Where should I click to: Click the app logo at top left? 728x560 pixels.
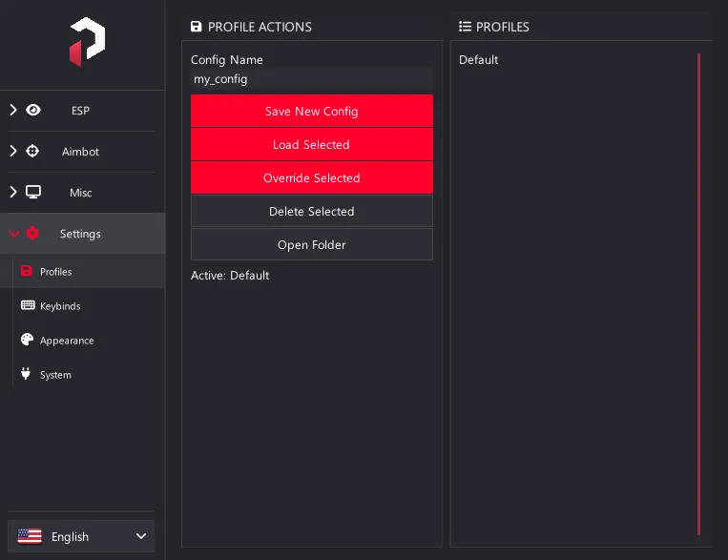tap(87, 42)
